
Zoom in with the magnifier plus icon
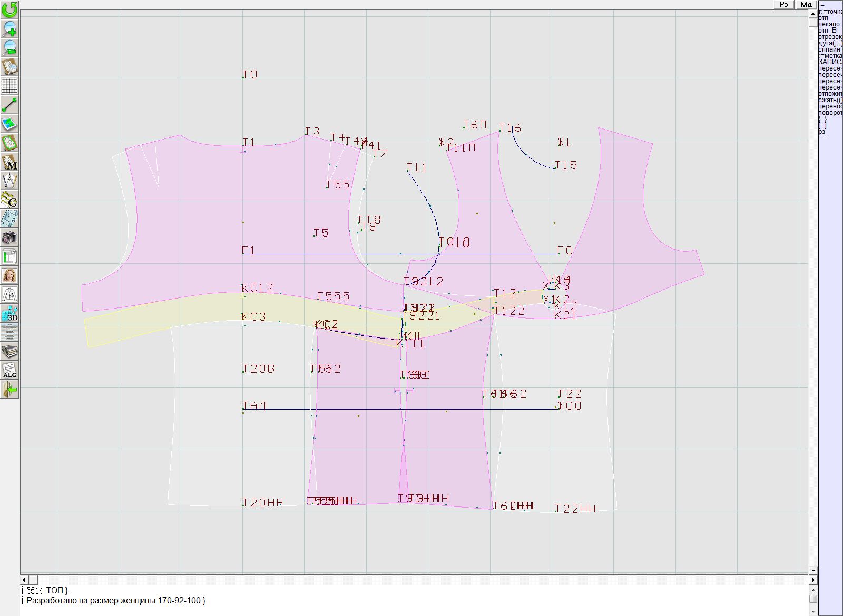9,28
